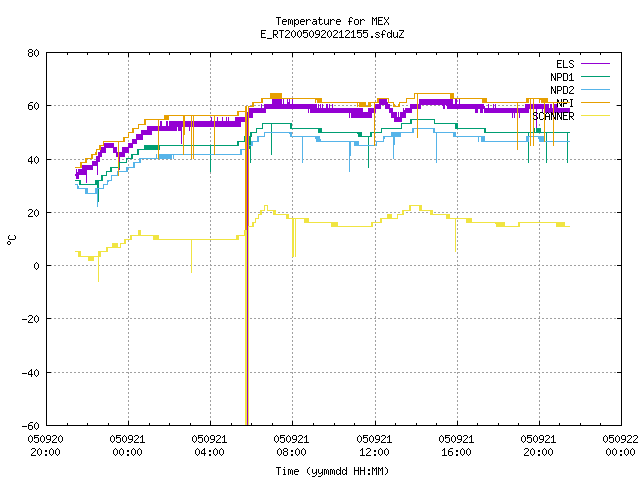The image size is (640, 480).
Task: Click the y-axis tick label 40
Action: (x=33, y=160)
